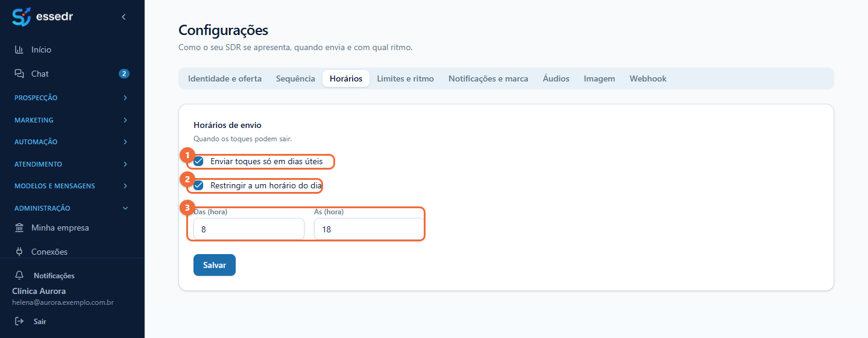Click the Minha empresa building icon

[19, 228]
